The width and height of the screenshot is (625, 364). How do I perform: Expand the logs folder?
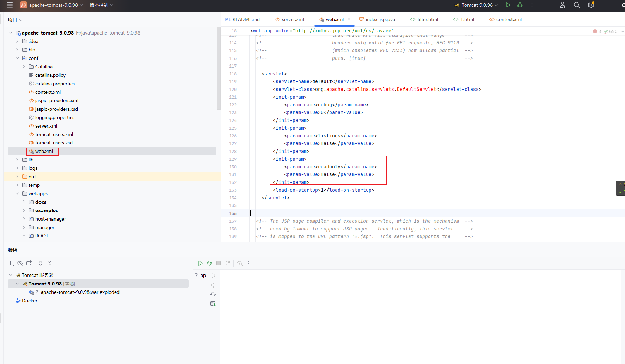pos(17,168)
